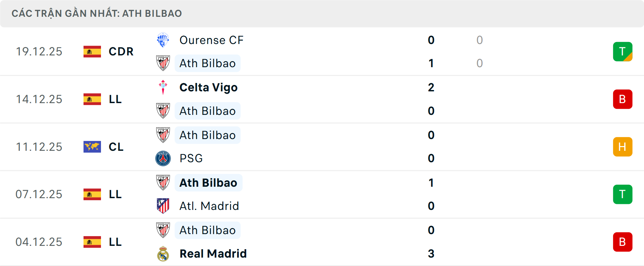
Task: Select the Atl. Madrid club badge
Action: pyautogui.click(x=163, y=206)
